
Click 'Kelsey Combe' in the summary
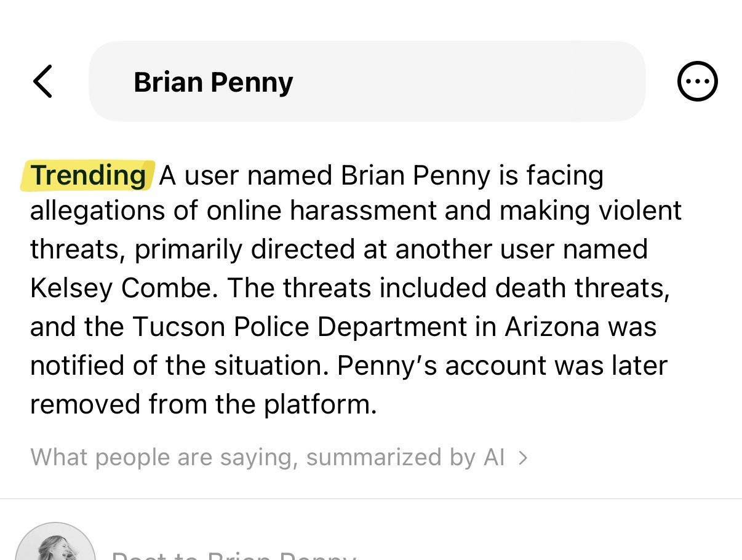coord(122,288)
